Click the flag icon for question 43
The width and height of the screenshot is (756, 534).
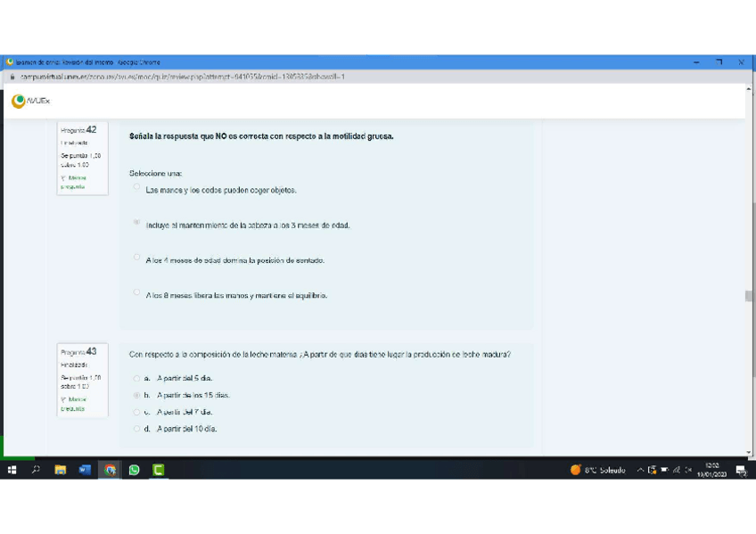[x=63, y=400]
